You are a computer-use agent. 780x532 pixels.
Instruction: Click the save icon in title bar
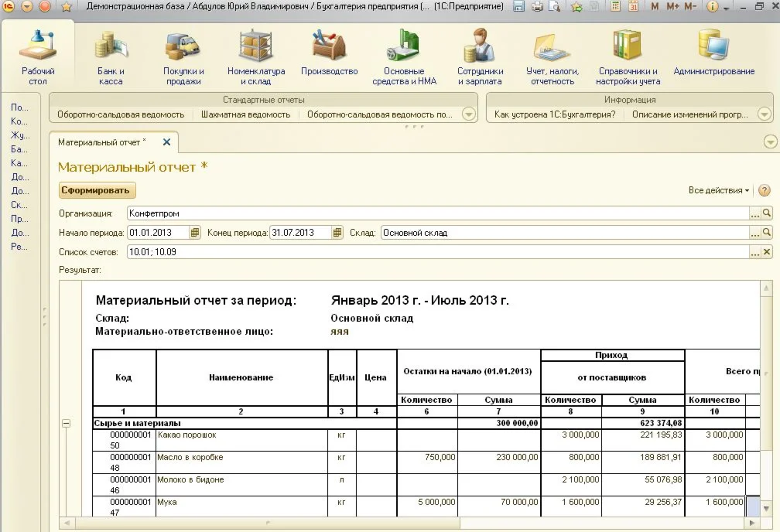coord(518,7)
